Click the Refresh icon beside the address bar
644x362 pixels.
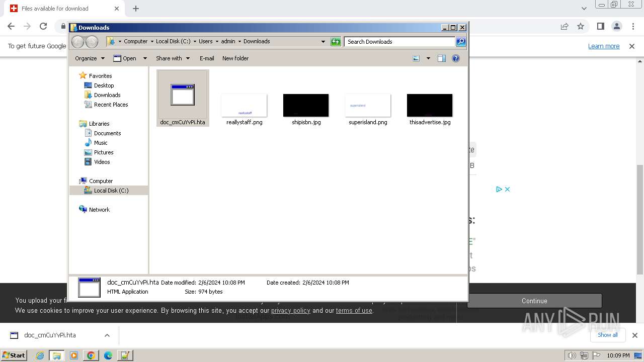[x=336, y=42]
